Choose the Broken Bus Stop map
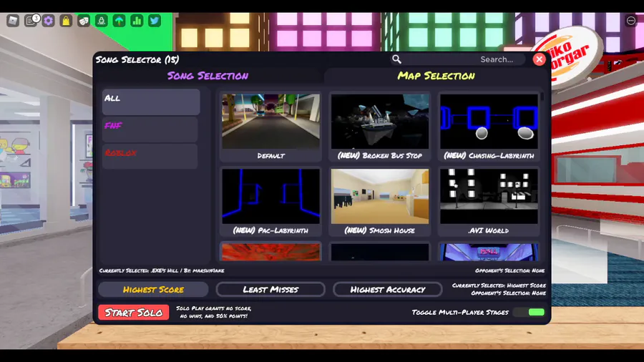Image resolution: width=644 pixels, height=362 pixels. 380,127
